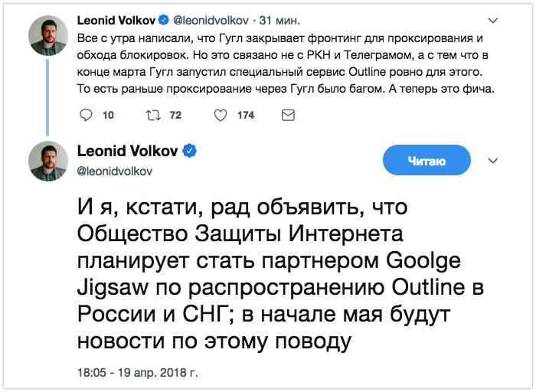Send first tweet via envelope icon

288,116
